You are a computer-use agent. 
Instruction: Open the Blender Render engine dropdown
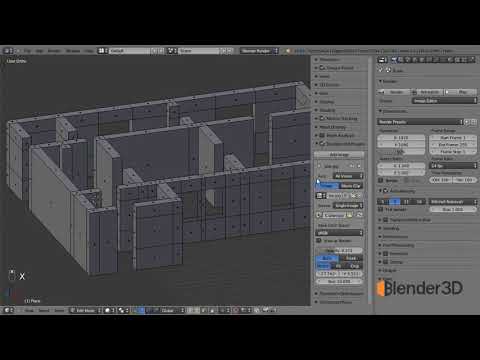[259, 51]
